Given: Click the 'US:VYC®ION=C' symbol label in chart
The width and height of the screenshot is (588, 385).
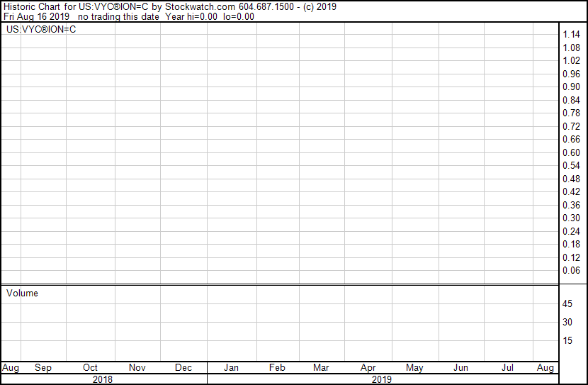Looking at the screenshot, I should (x=41, y=29).
